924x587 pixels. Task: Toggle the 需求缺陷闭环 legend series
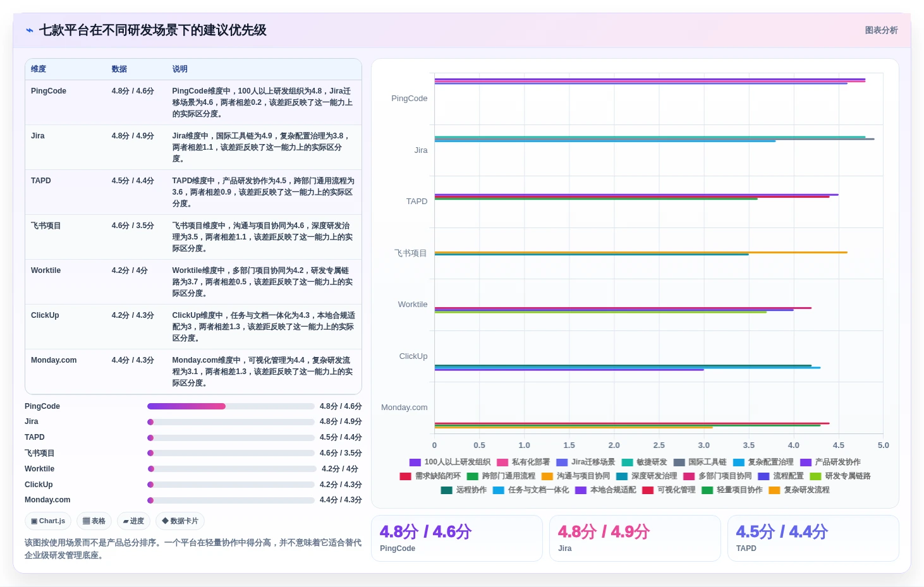coord(430,476)
